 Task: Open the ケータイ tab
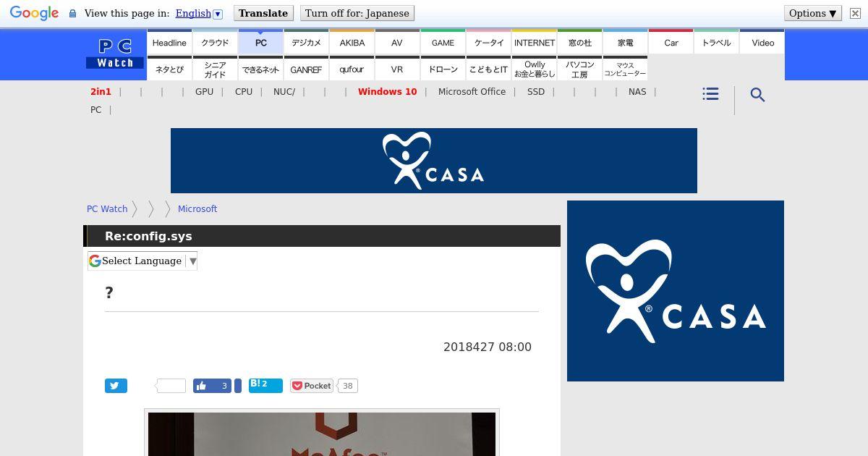pyautogui.click(x=488, y=43)
